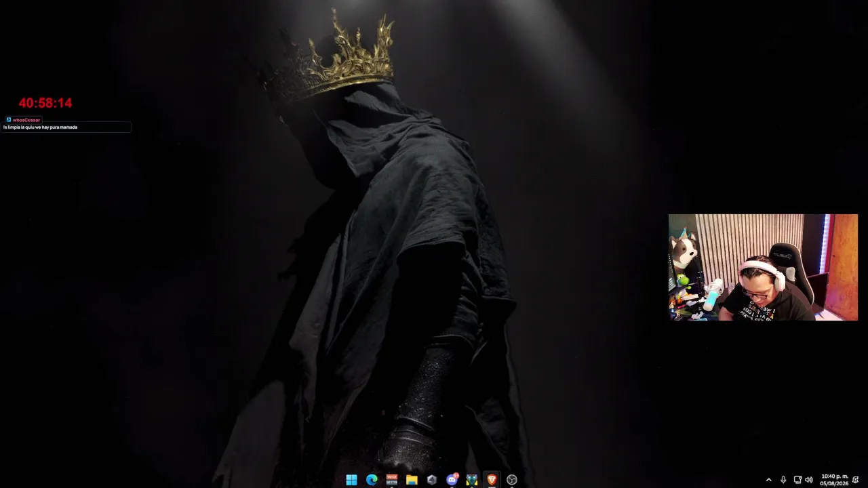The width and height of the screenshot is (868, 488).
Task: Click the red 40:58:14 timer overlay
Action: pyautogui.click(x=45, y=103)
